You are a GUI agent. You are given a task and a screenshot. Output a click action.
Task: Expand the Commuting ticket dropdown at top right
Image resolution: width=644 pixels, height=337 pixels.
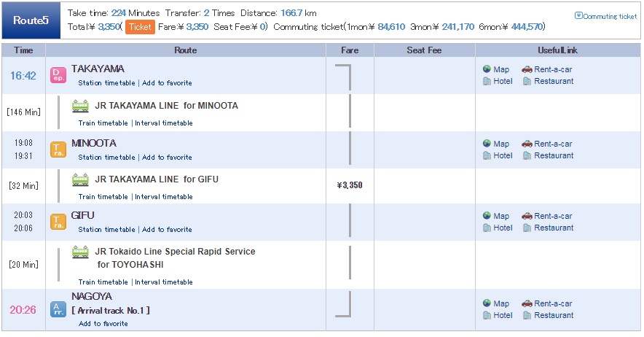coord(606,16)
